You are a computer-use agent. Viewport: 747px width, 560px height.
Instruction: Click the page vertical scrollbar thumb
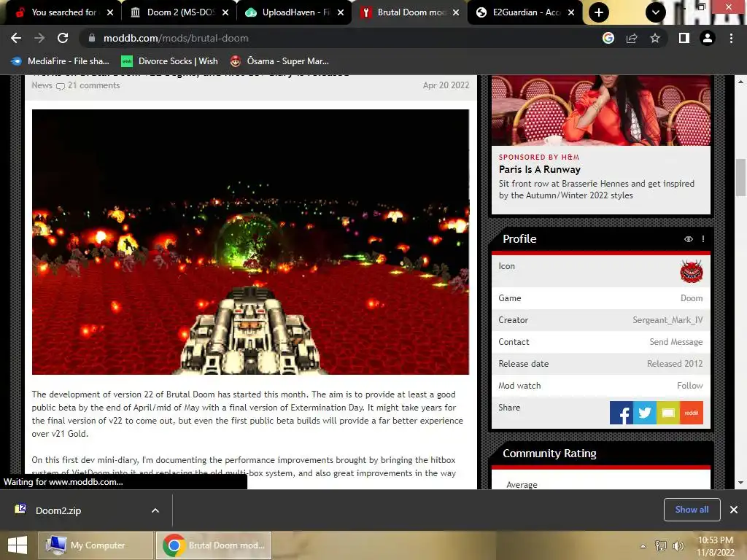tap(740, 177)
